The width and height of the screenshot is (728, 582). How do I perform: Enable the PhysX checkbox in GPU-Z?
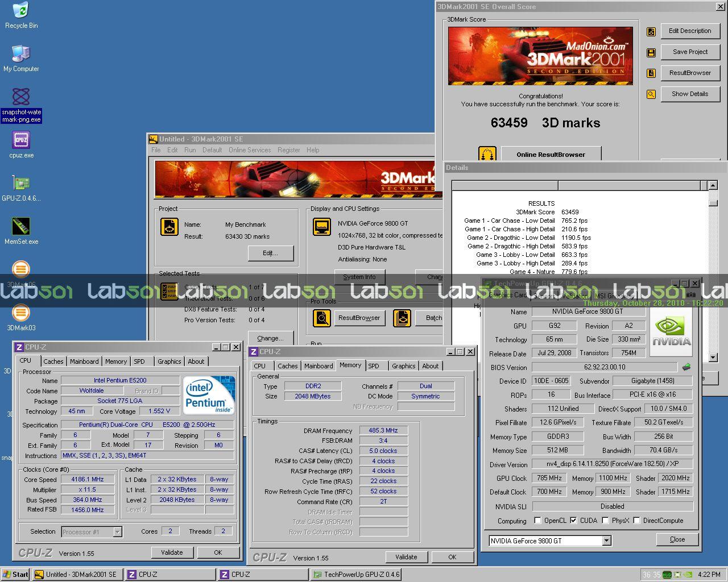point(605,521)
